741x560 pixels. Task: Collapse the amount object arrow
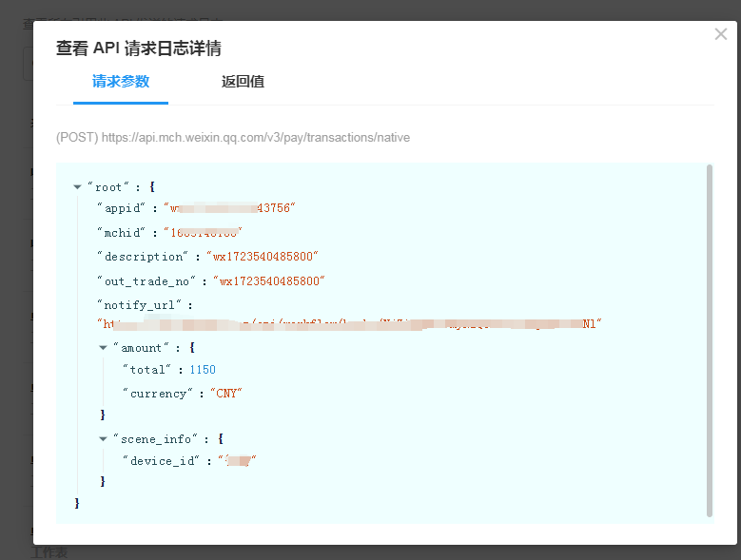pyautogui.click(x=103, y=348)
